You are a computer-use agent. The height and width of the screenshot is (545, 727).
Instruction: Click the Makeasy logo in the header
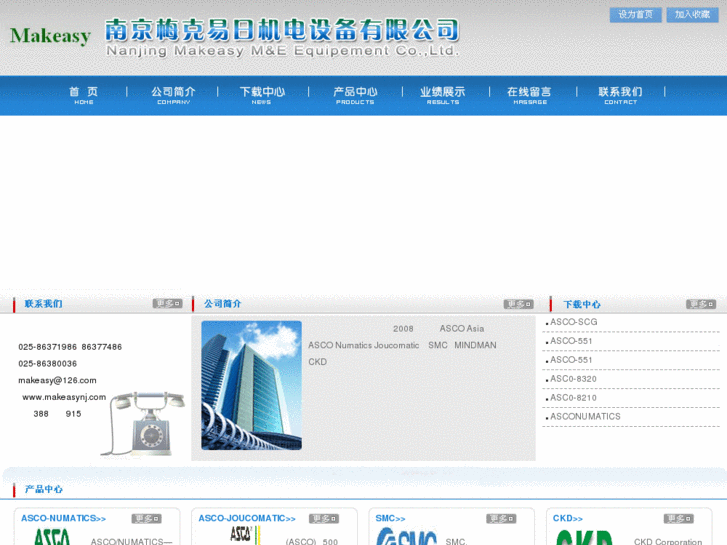[x=50, y=36]
